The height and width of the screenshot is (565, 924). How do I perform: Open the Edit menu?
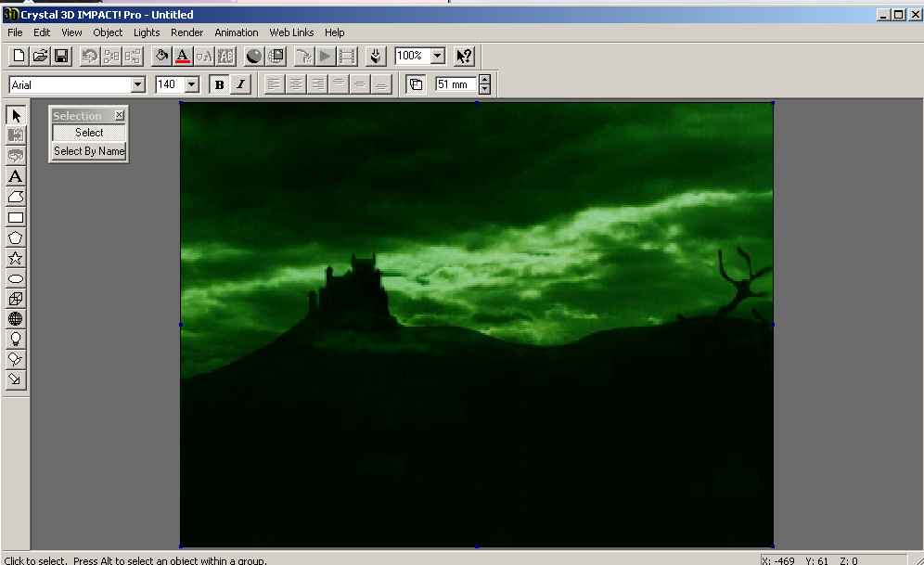[41, 32]
